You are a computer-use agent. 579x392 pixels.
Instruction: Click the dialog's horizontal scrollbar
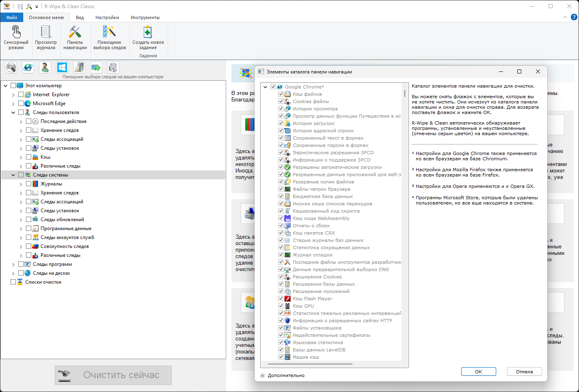click(x=310, y=364)
